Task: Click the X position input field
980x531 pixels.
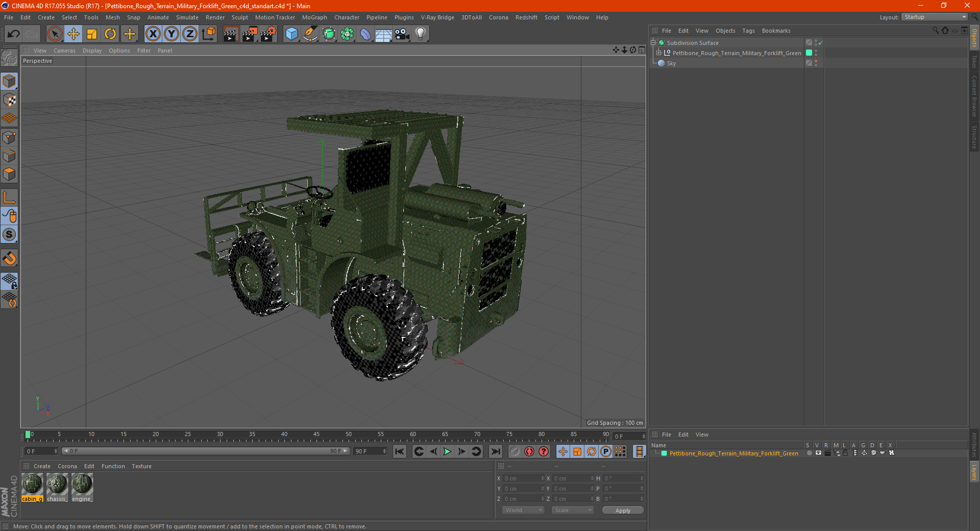Action: [x=523, y=478]
